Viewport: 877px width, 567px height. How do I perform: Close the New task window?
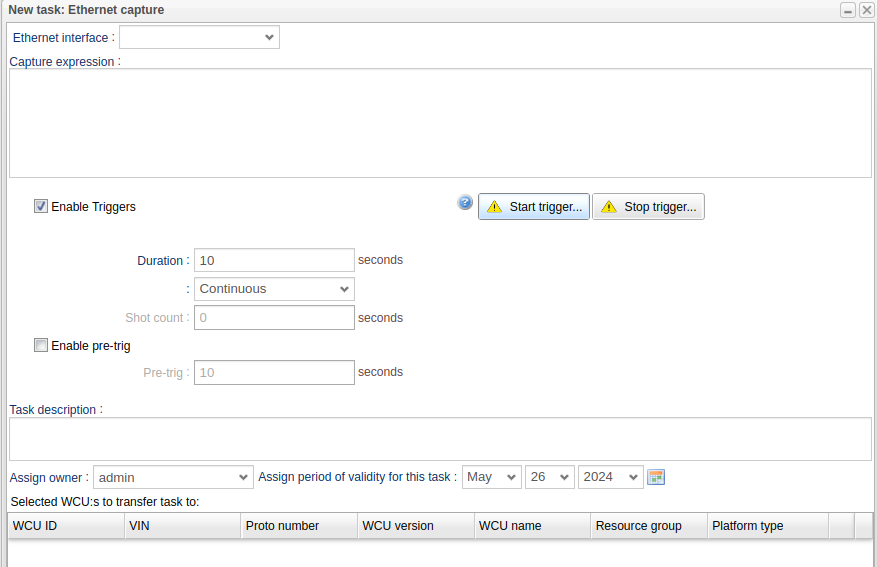[866, 10]
